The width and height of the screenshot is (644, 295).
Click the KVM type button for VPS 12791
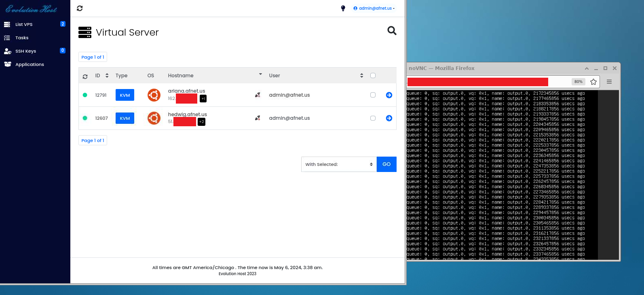tap(125, 95)
